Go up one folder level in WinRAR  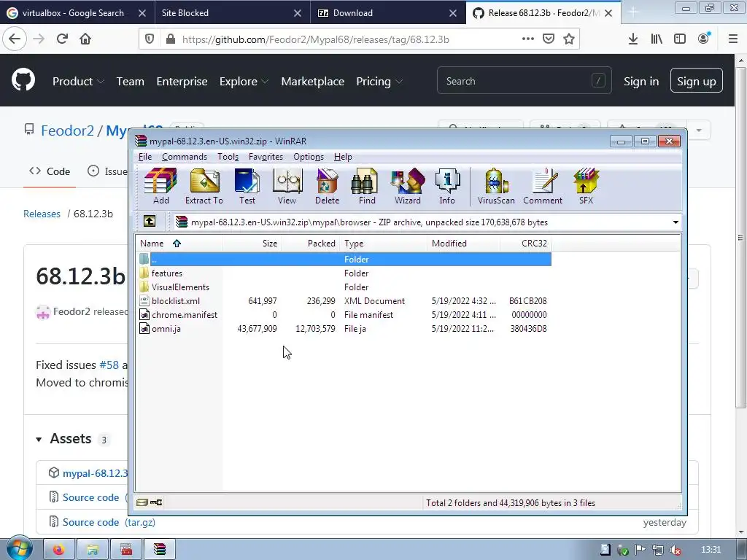point(150,222)
